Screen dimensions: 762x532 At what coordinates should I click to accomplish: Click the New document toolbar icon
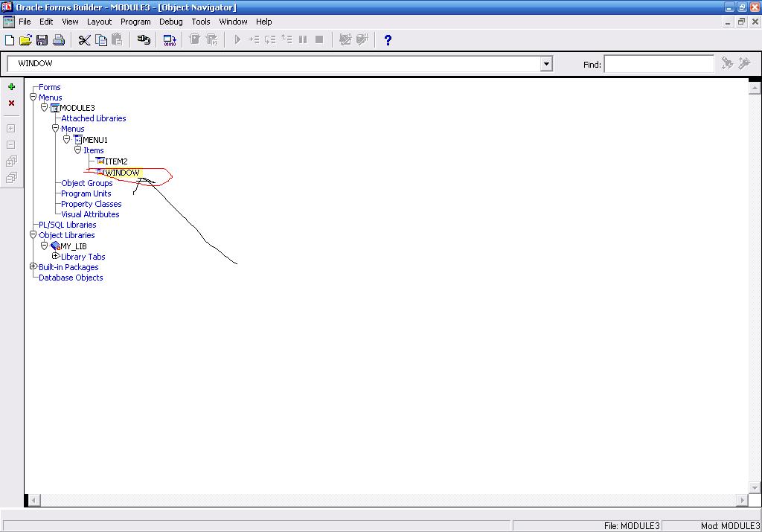(x=10, y=40)
